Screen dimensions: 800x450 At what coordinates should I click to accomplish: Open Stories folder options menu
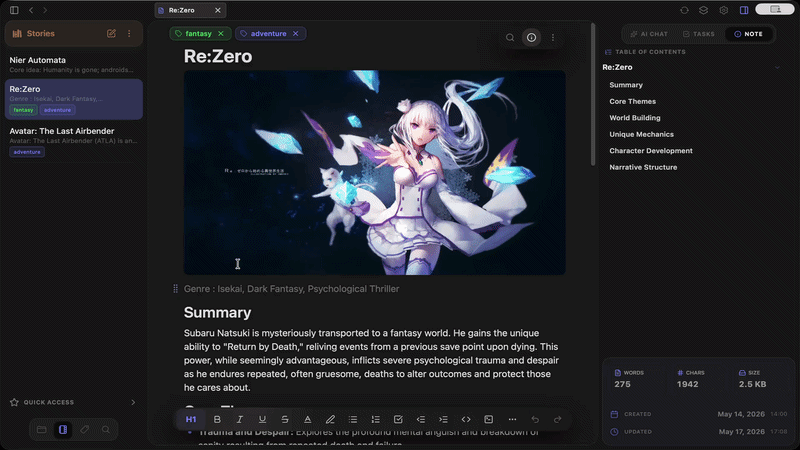(129, 34)
